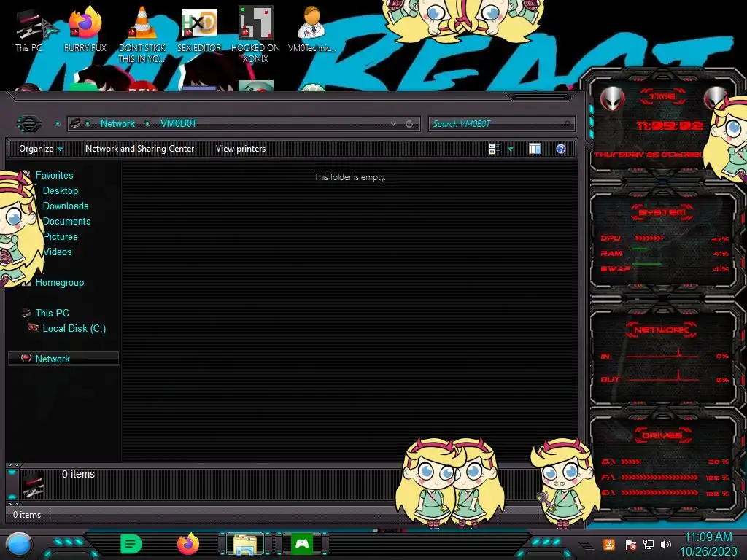Image resolution: width=747 pixels, height=560 pixels.
Task: Open the network connection tray icon
Action: [648, 544]
